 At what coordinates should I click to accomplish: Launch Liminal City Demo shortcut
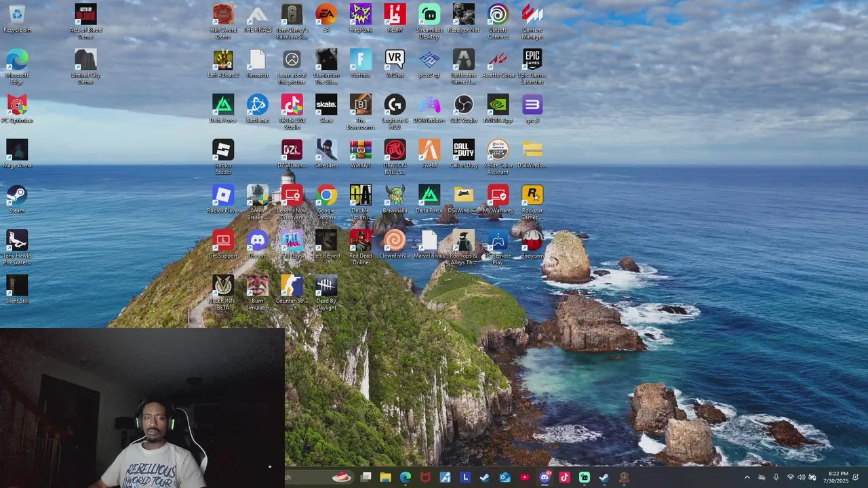[85, 67]
